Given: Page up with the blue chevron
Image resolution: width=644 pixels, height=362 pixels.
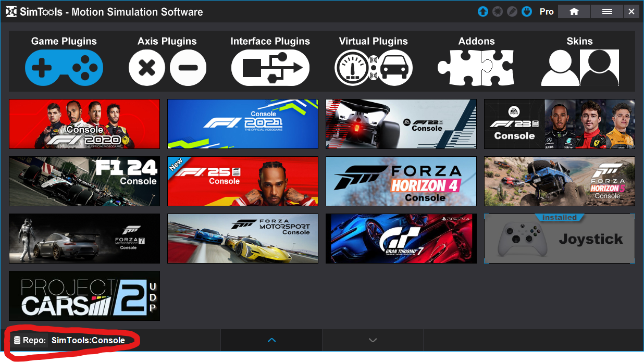Looking at the screenshot, I should [271, 340].
